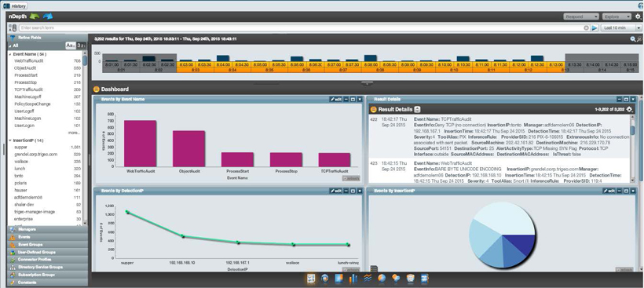Click 'more...' link under Event Name list
The height and width of the screenshot is (288, 644).
[74, 133]
